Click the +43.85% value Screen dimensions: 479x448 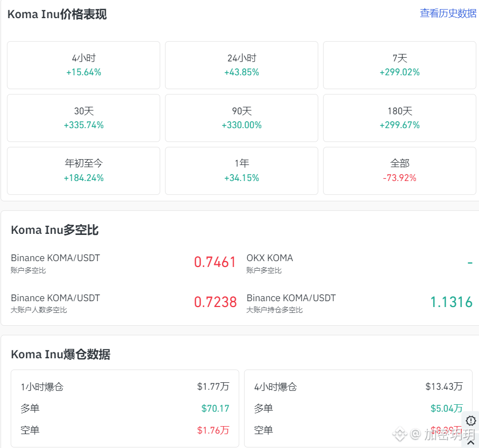(242, 73)
